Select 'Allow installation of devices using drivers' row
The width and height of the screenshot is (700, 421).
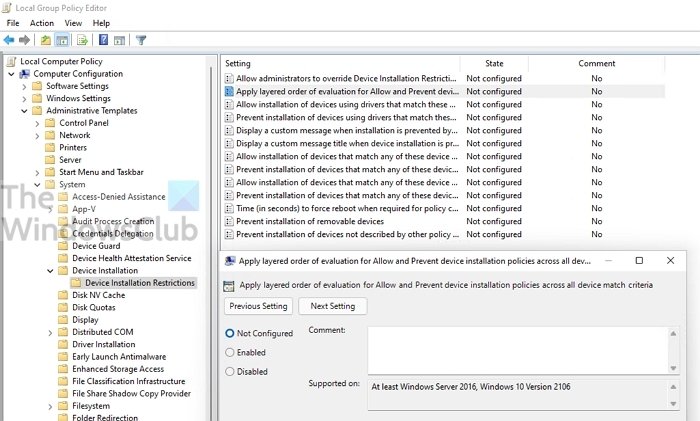tap(444, 104)
